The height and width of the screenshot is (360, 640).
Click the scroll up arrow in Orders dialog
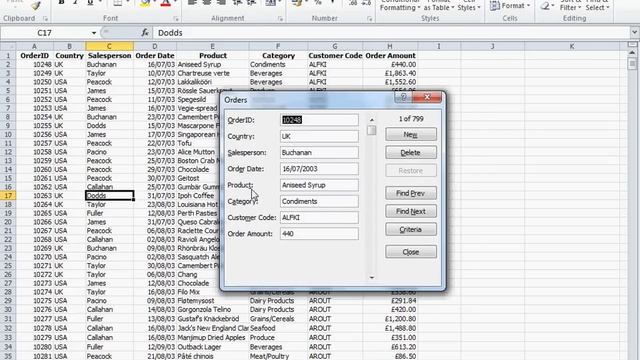pos(372,120)
